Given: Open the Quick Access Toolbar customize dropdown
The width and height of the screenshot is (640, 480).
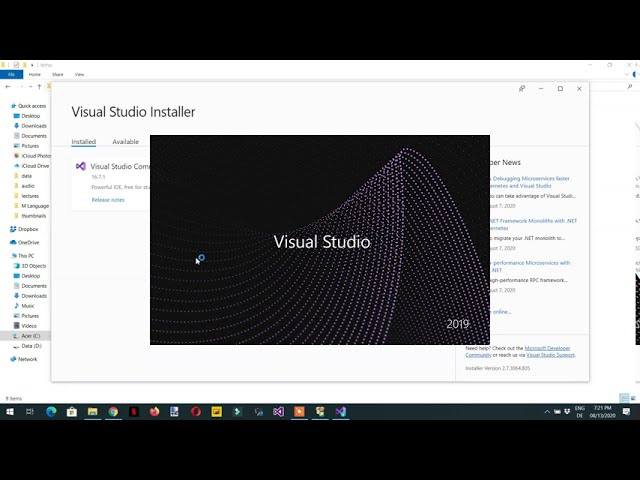Looking at the screenshot, I should click(x=32, y=65).
